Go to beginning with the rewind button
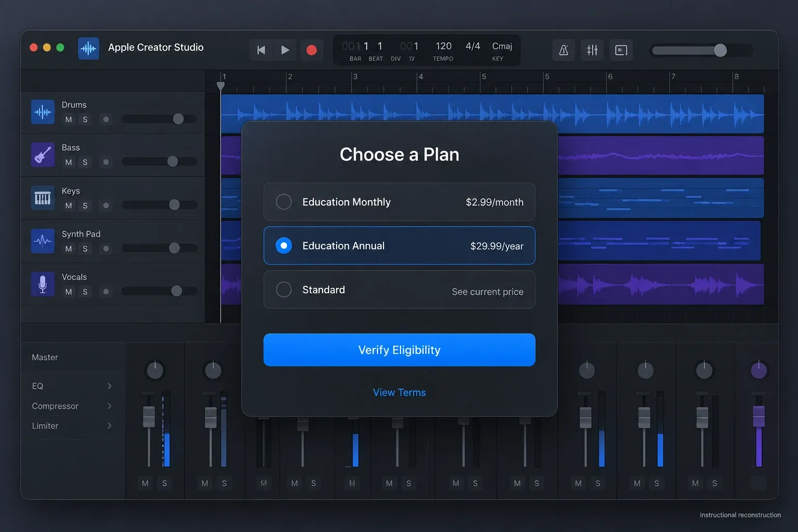 click(261, 50)
